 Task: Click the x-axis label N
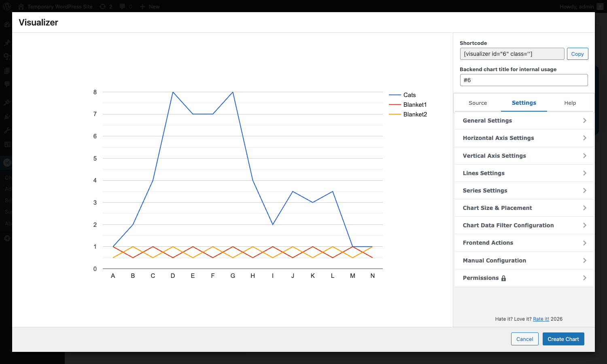tap(372, 276)
